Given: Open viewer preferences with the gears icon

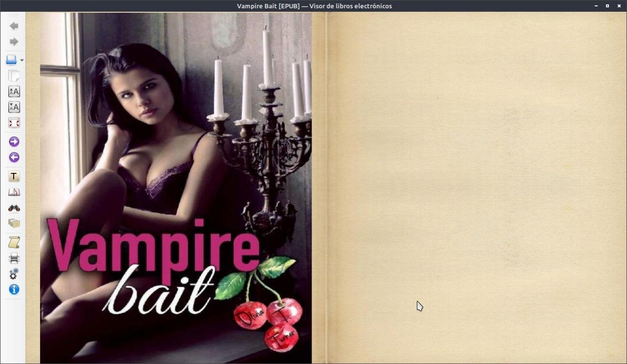Looking at the screenshot, I should click(14, 273).
